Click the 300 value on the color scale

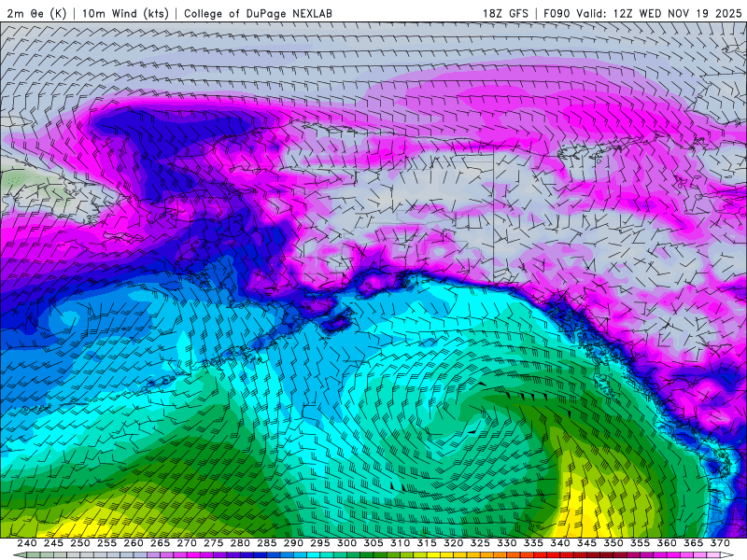pos(346,543)
